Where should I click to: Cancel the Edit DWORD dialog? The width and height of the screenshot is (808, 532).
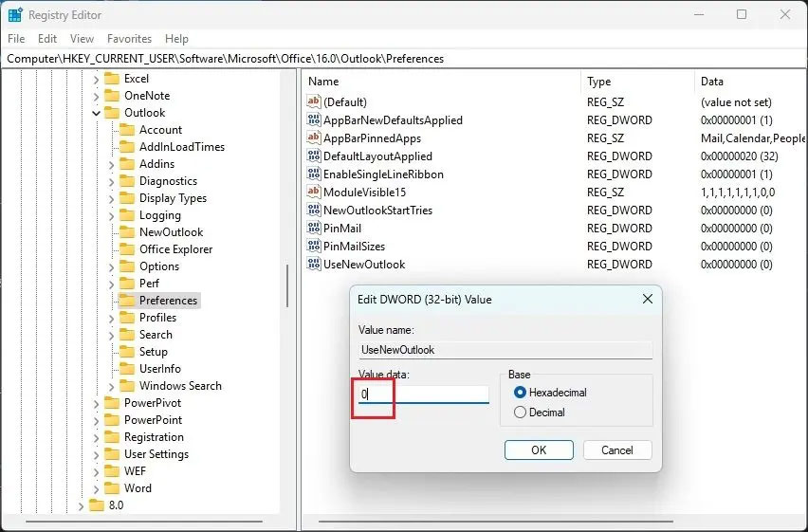click(616, 450)
